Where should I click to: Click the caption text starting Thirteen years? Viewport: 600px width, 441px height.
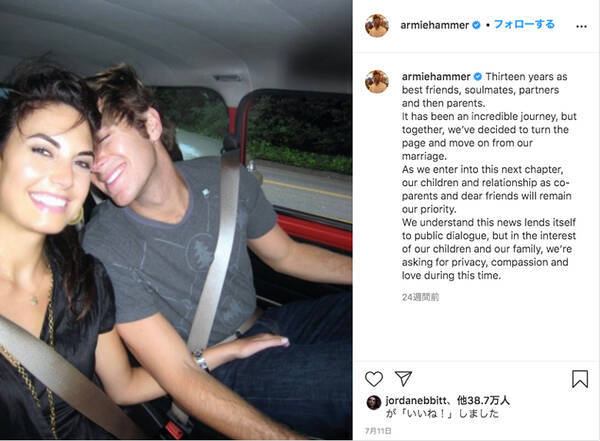pyautogui.click(x=489, y=176)
